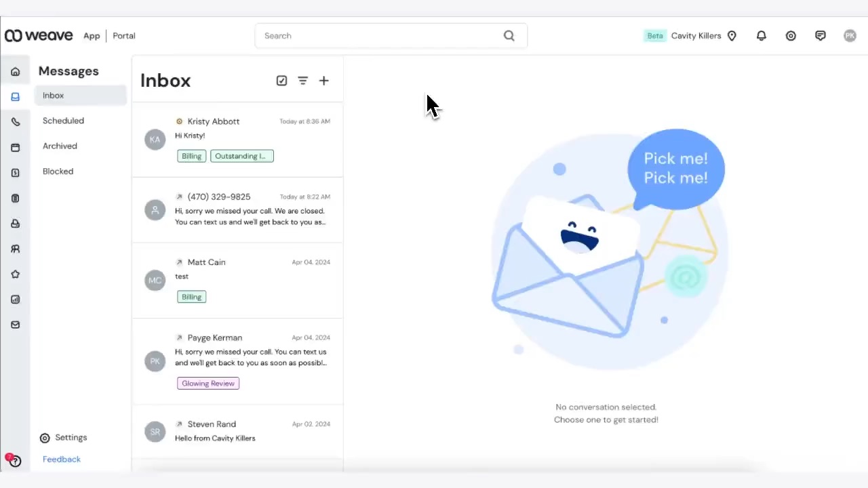868x488 pixels.
Task: Open the Home icon in sidebar
Action: [x=15, y=72]
